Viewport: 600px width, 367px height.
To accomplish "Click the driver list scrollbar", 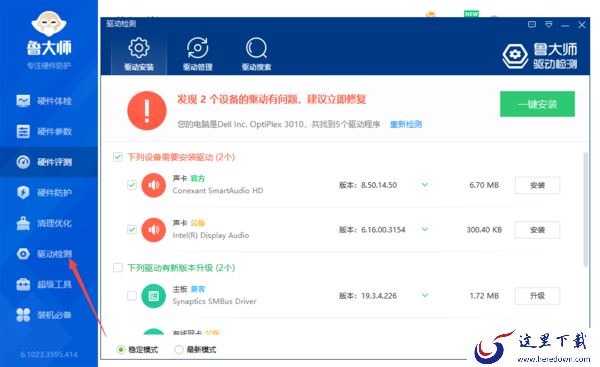I will point(585,209).
